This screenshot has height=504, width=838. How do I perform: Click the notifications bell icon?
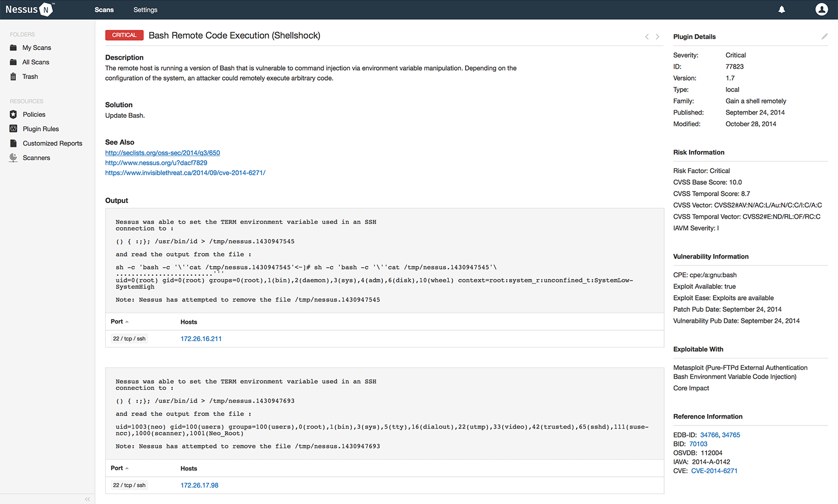click(x=781, y=9)
